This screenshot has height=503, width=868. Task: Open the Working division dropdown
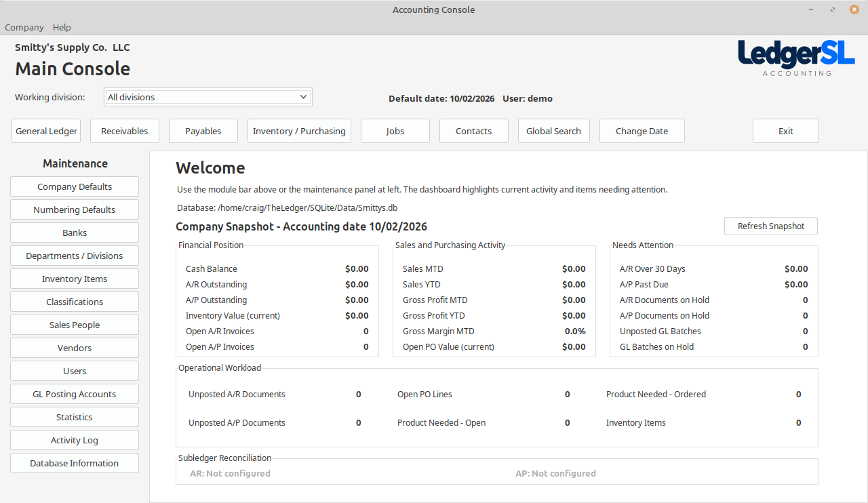pyautogui.click(x=208, y=98)
